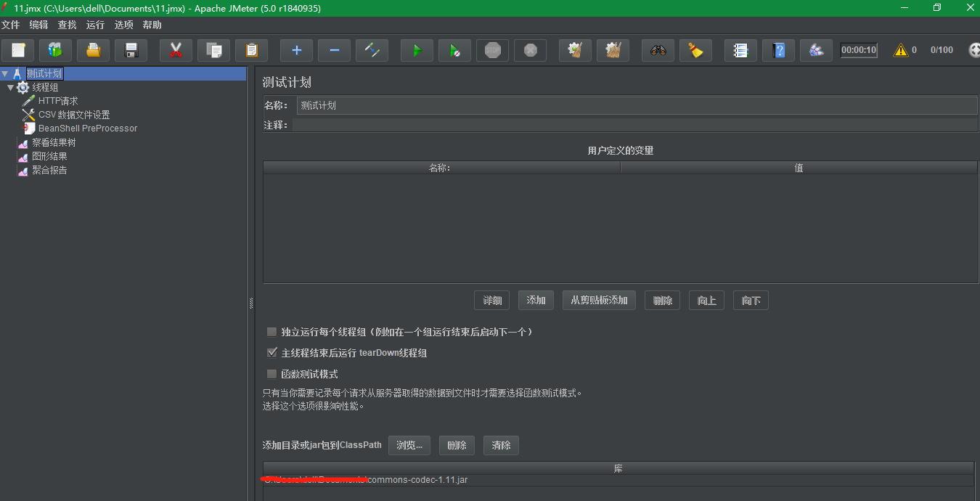980x501 pixels.
Task: Click the 清除 classpath button
Action: point(502,445)
